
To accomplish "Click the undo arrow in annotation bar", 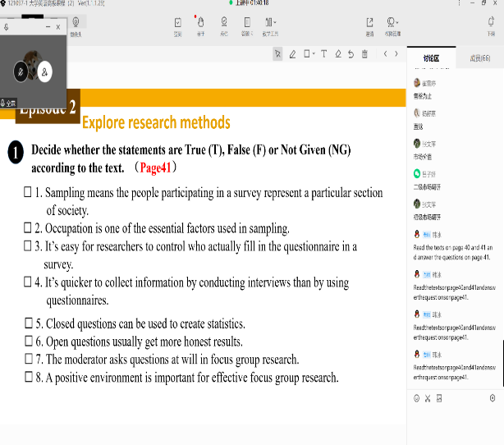I will pos(351,54).
